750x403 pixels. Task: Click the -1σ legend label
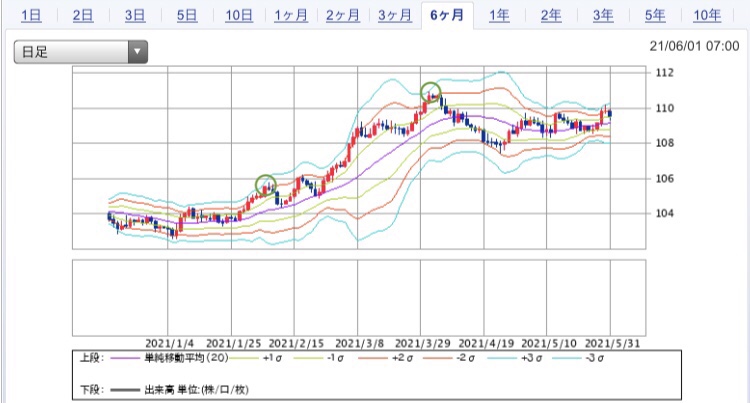tap(335, 358)
